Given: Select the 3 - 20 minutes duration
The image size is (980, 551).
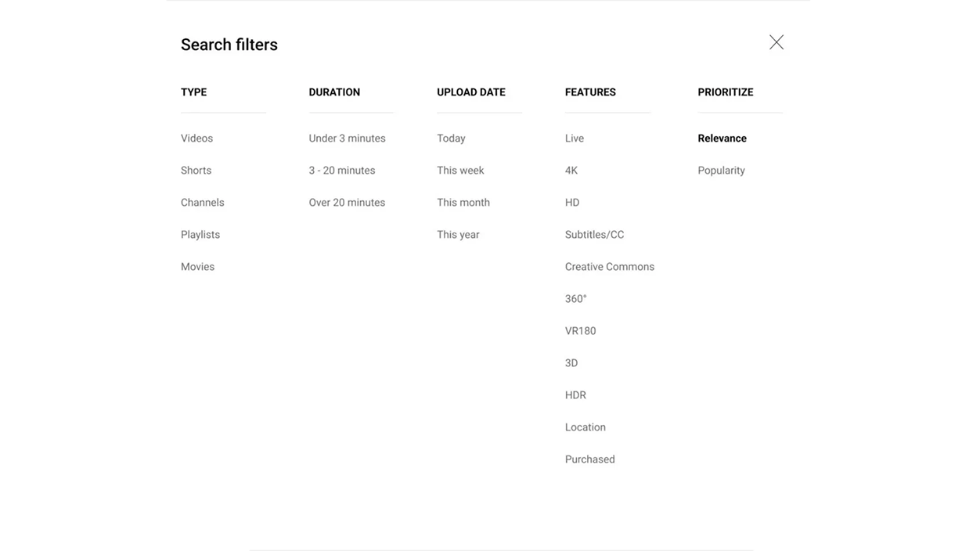Looking at the screenshot, I should coord(342,169).
